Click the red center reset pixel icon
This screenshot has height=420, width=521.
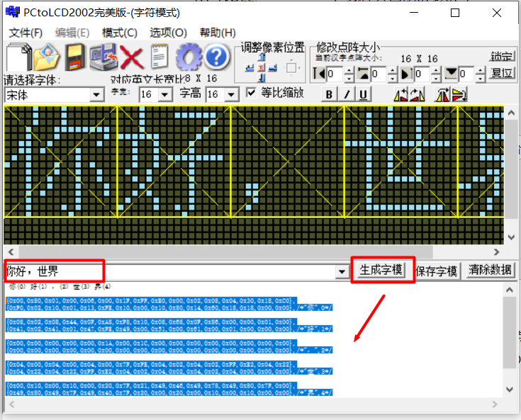262,68
